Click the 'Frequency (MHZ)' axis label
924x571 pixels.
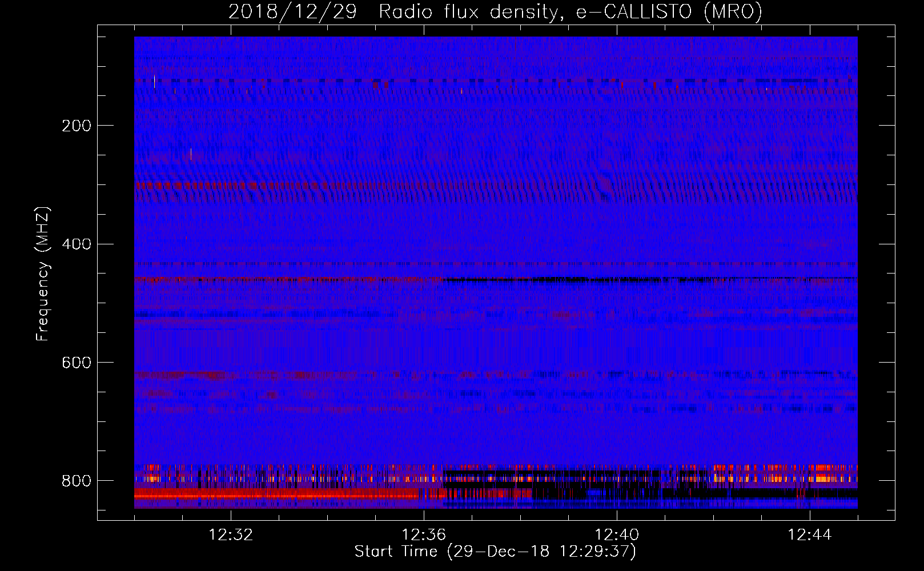coord(43,274)
